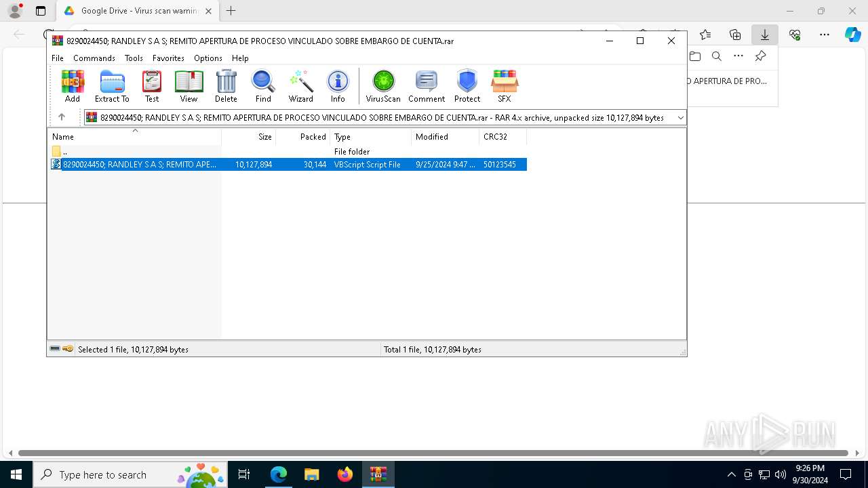868x488 pixels.
Task: Click the Protect shield icon
Action: 467,86
